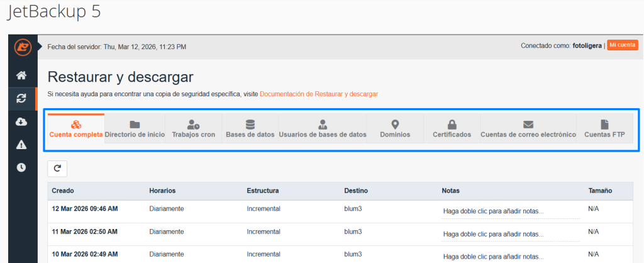Open the Certificados tab

(452, 128)
